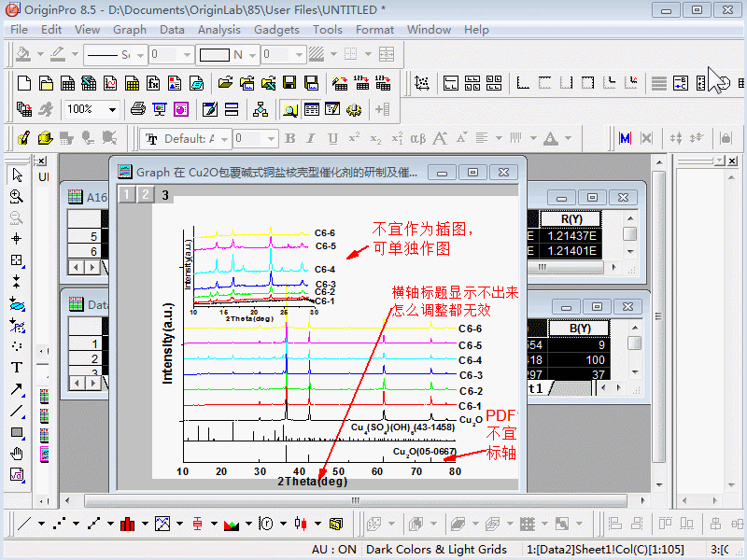Toggle underline text formatting
Image resolution: width=747 pixels, height=560 pixels.
click(331, 138)
